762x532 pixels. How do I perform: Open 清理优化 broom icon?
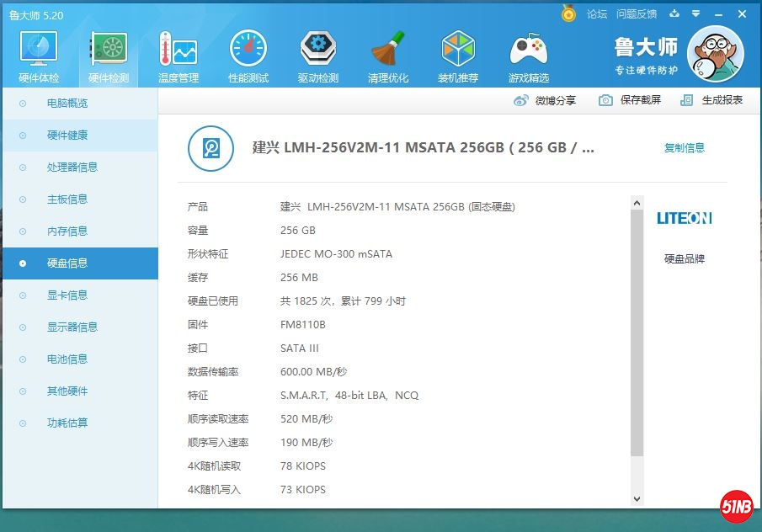click(x=388, y=51)
